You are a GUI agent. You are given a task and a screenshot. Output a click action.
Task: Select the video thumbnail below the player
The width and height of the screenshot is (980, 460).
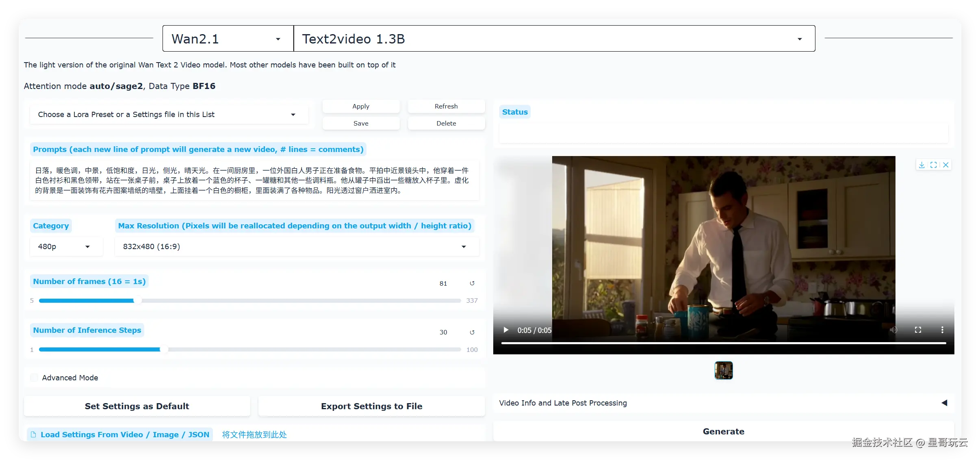pos(723,370)
